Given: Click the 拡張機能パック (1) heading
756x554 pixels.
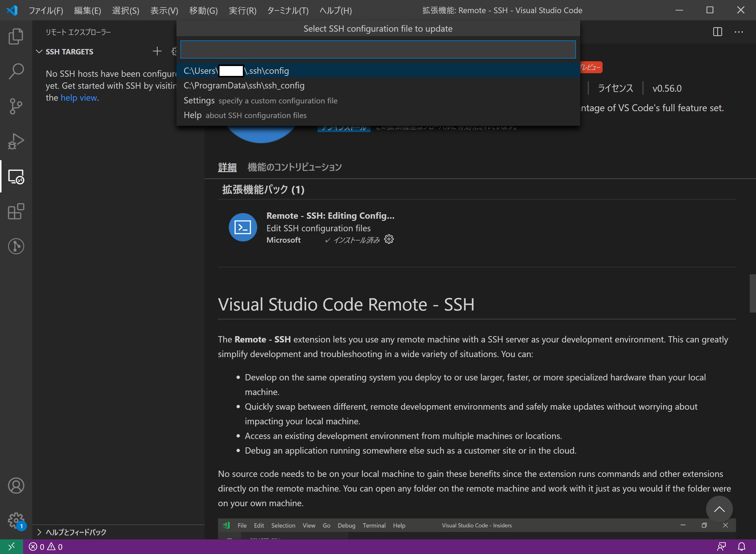Looking at the screenshot, I should pyautogui.click(x=263, y=189).
